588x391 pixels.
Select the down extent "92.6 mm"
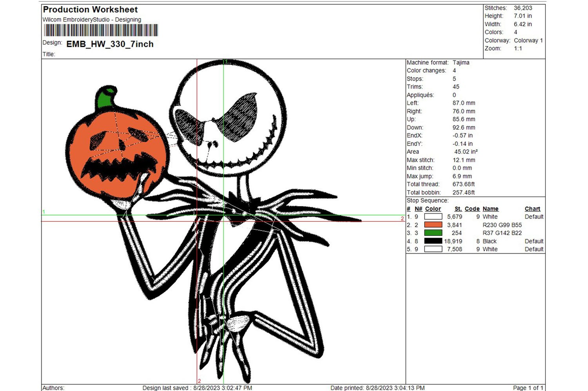point(464,127)
